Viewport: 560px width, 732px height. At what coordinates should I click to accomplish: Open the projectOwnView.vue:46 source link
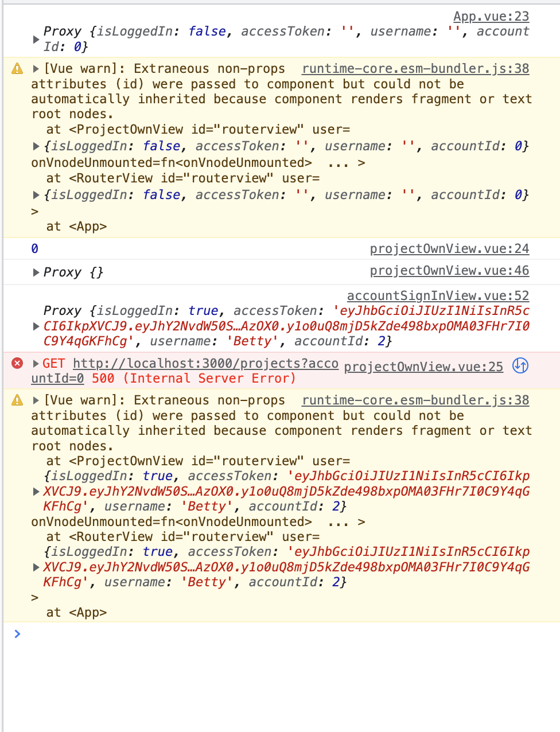[x=449, y=270]
